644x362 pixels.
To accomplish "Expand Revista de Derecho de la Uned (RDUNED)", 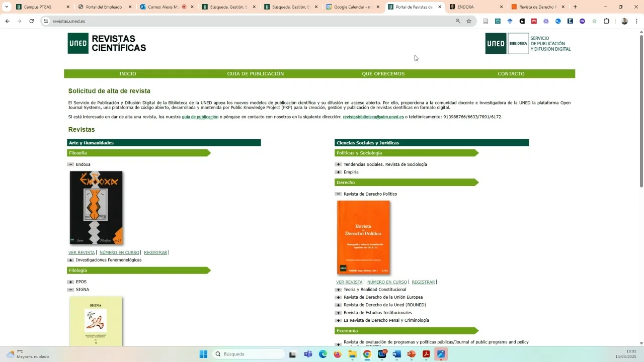I will pyautogui.click(x=338, y=305).
